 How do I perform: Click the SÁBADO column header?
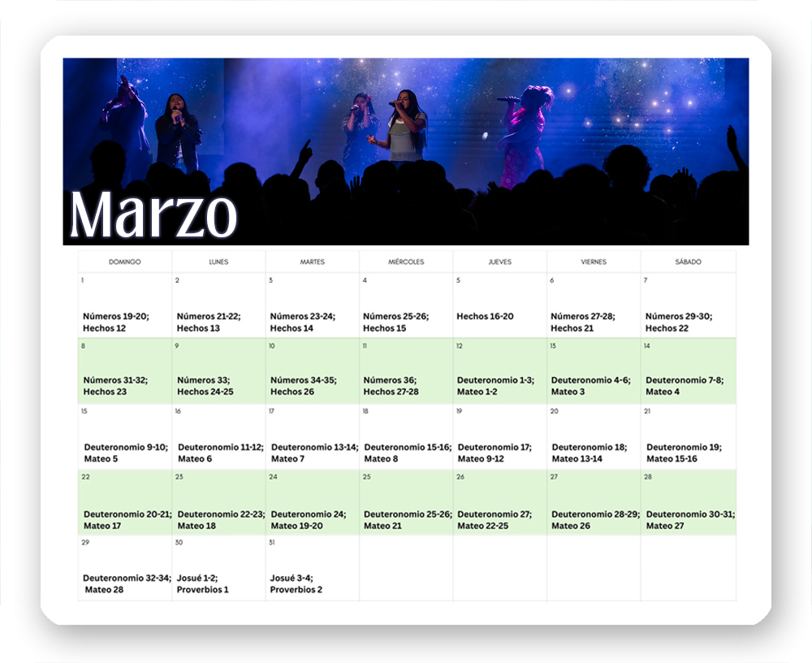click(x=688, y=262)
